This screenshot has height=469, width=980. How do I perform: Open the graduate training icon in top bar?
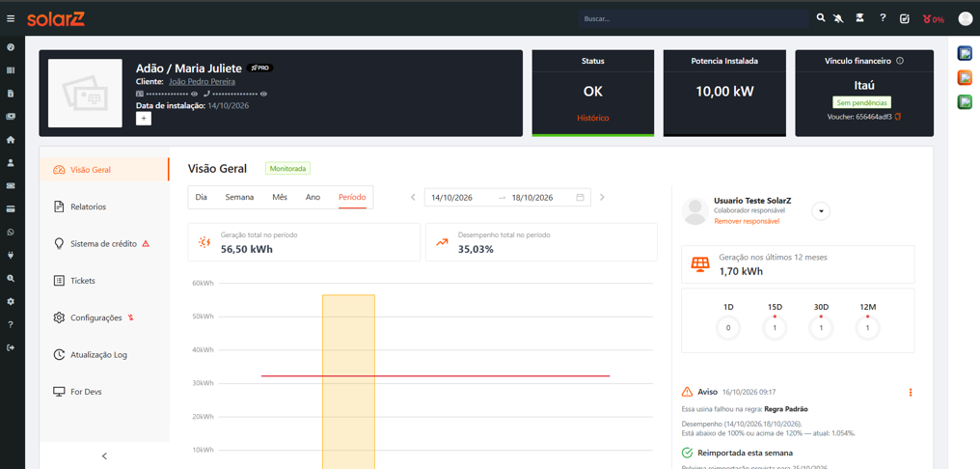860,18
